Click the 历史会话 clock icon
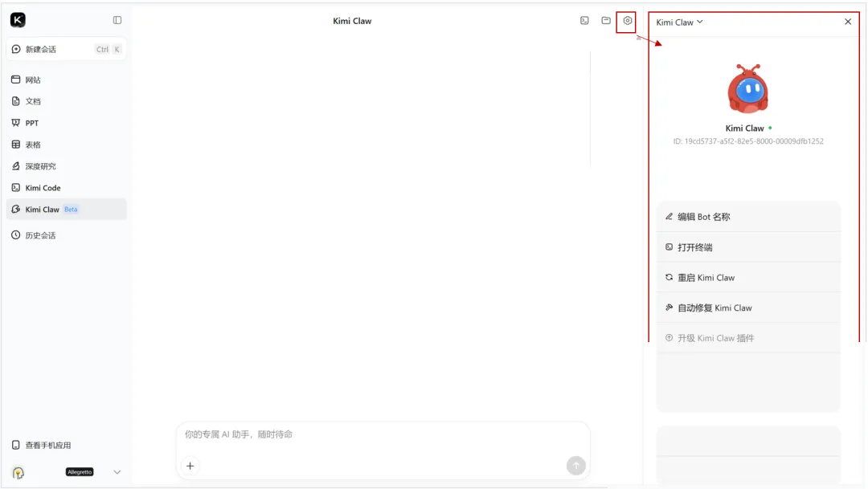868x489 pixels. tap(15, 235)
